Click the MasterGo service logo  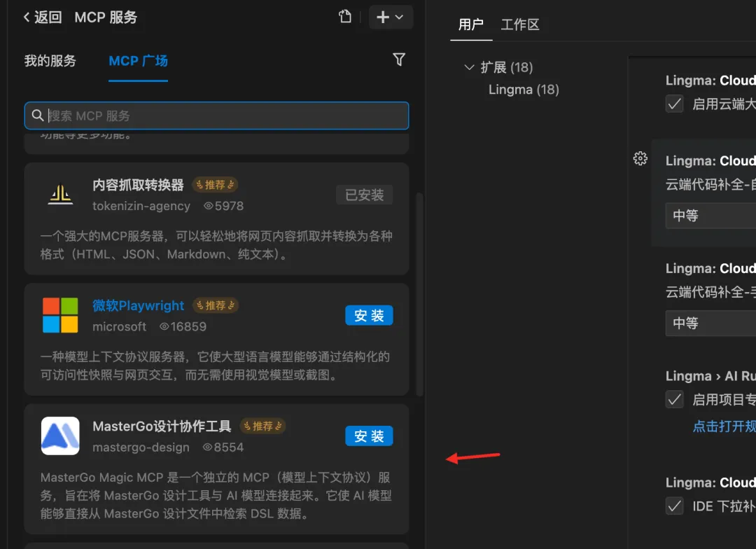(60, 436)
